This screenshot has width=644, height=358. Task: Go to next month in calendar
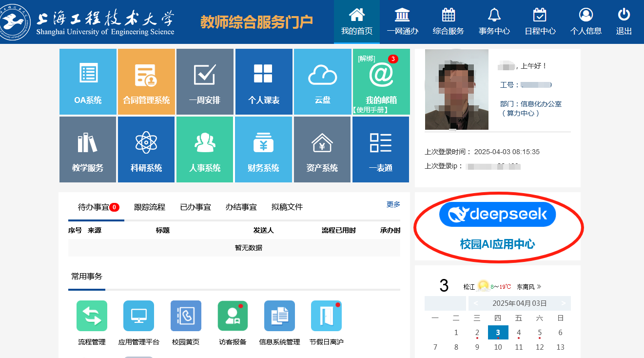click(x=563, y=303)
